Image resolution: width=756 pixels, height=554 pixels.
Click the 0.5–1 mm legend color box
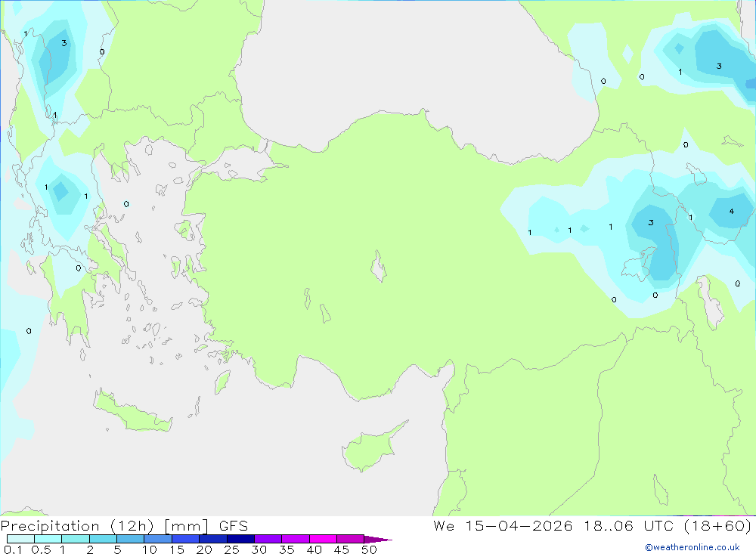[48, 539]
